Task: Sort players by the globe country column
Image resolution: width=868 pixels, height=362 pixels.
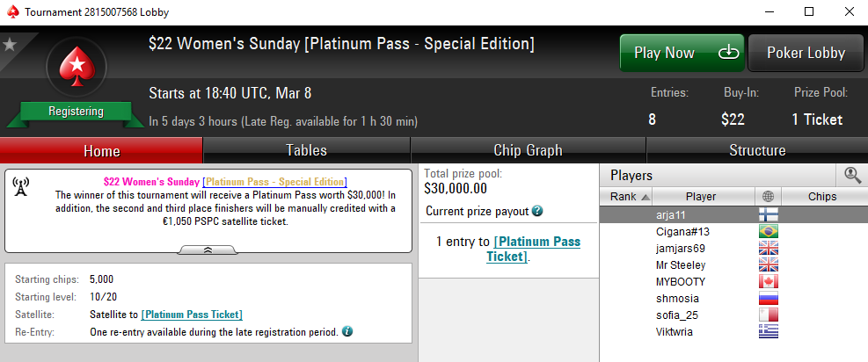Action: pos(769,196)
